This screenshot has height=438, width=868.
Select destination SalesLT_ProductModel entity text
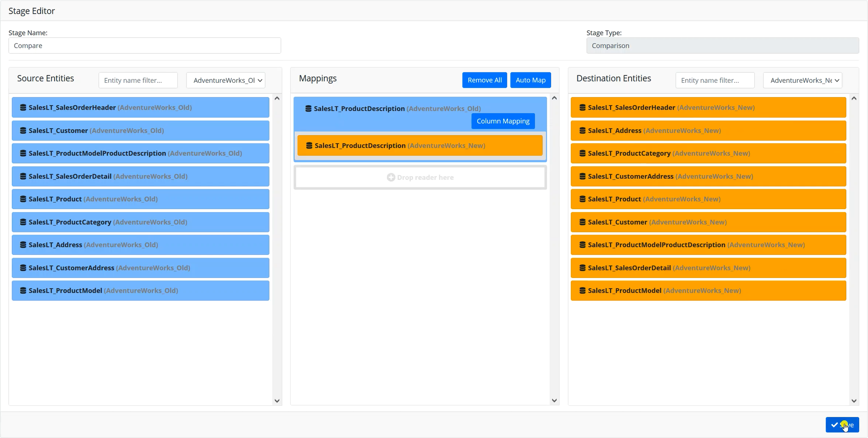click(x=664, y=290)
